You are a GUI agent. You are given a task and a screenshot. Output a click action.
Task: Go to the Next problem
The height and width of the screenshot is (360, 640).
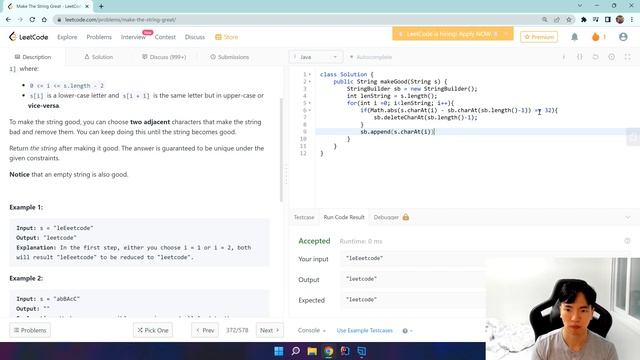[x=269, y=330]
